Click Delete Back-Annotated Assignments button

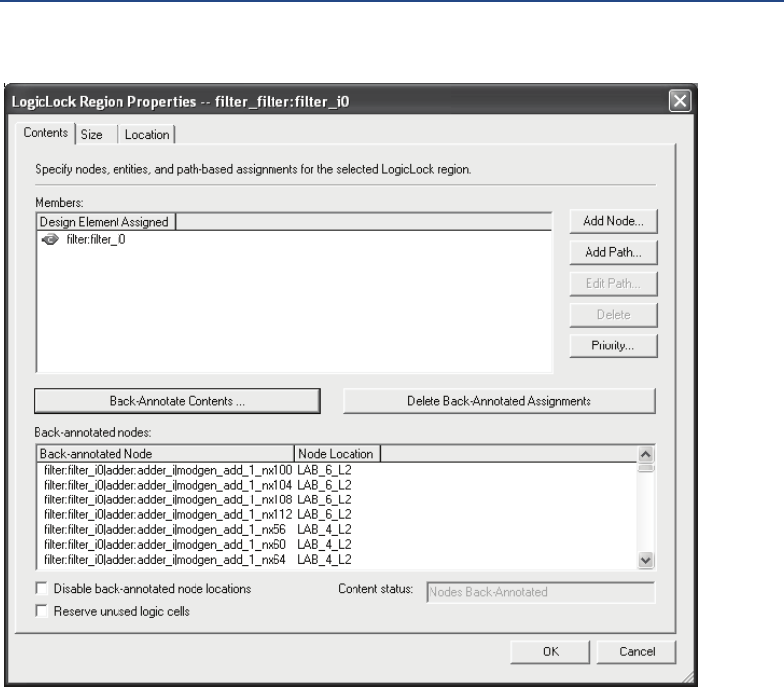coord(499,401)
